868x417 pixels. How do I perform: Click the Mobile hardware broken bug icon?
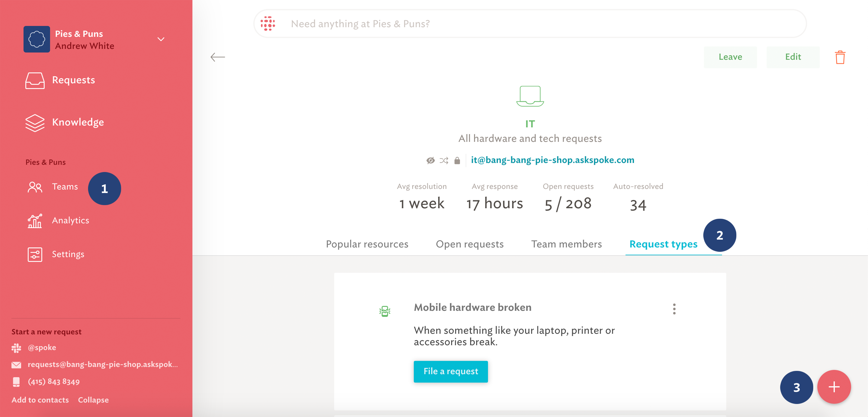pos(385,311)
